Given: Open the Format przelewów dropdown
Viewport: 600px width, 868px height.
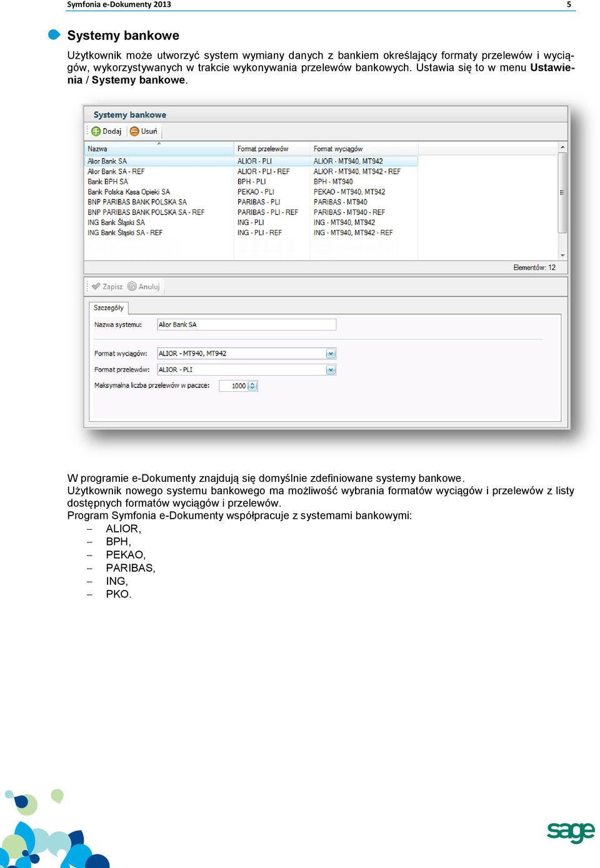Looking at the screenshot, I should coord(331,370).
